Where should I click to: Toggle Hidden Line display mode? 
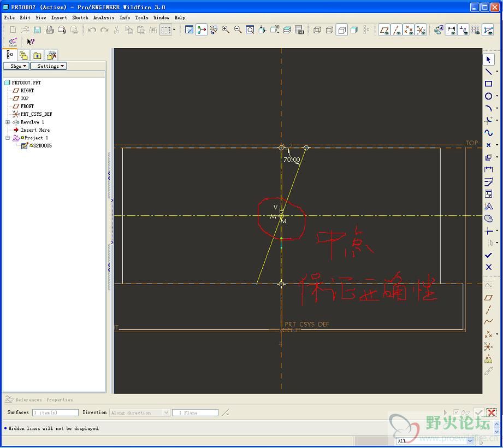tap(329, 30)
